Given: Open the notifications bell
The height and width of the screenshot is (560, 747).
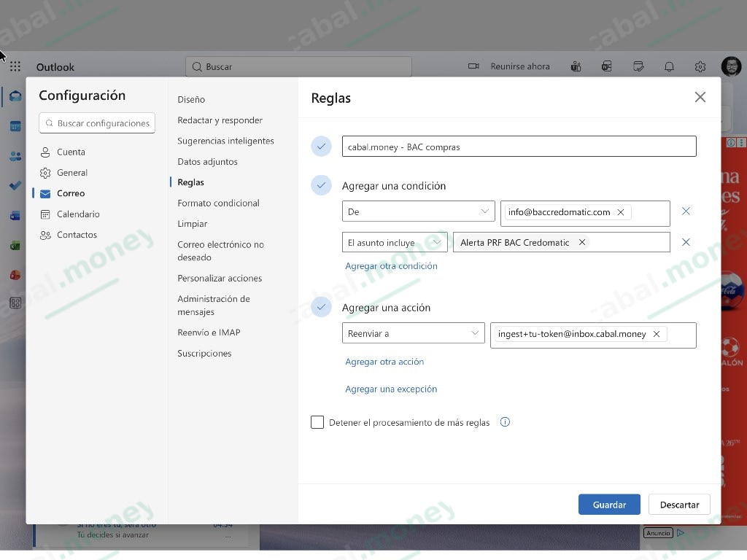Looking at the screenshot, I should (669, 66).
